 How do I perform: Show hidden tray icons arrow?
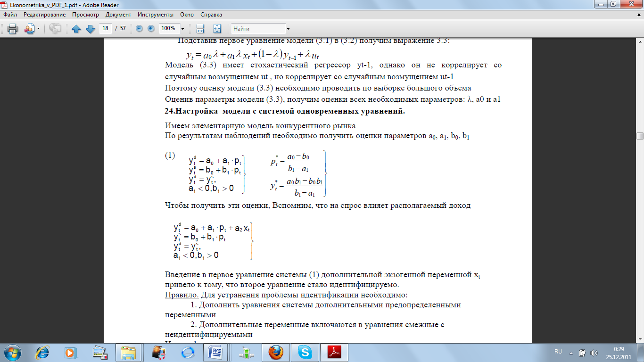pyautogui.click(x=572, y=353)
